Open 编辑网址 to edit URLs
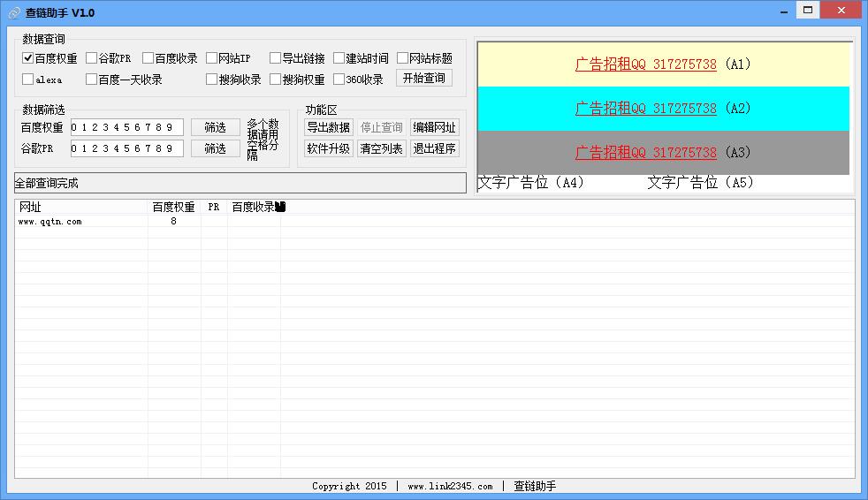Screen dimensions: 868x500 click(x=435, y=127)
